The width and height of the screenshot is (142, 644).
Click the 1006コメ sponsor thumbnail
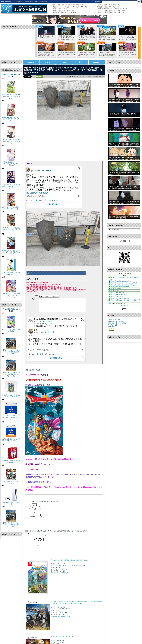coord(46,47)
